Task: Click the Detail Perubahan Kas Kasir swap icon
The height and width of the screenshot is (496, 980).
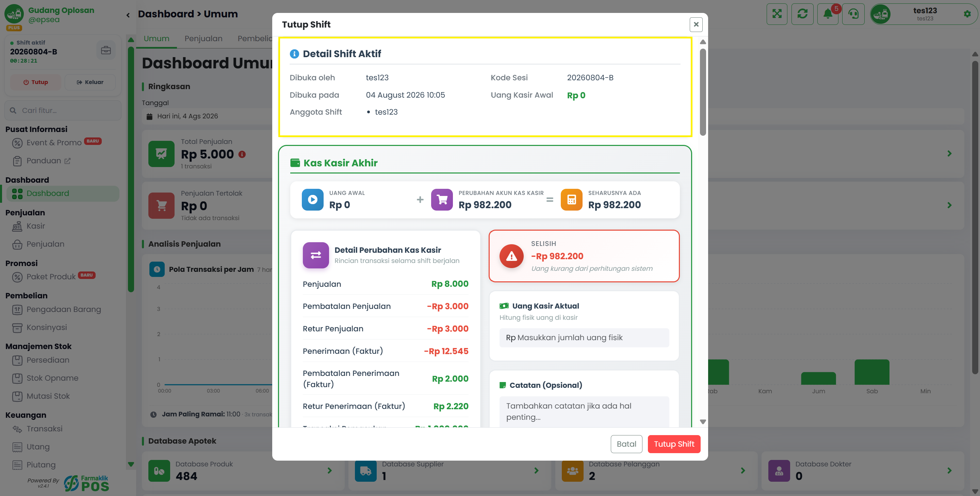Action: point(316,255)
